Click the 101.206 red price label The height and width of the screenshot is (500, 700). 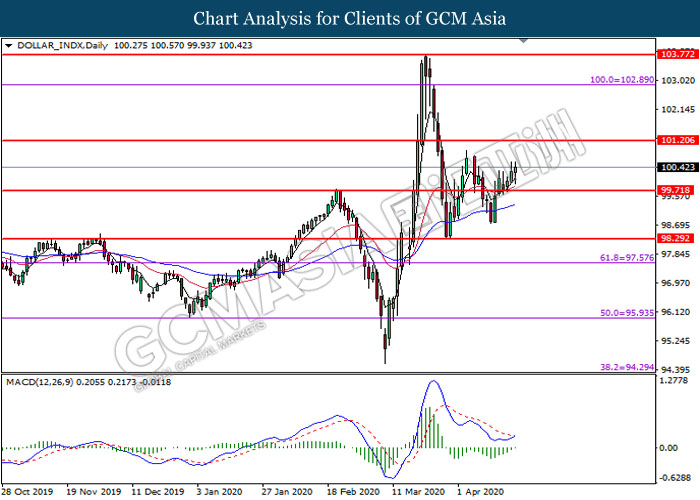pos(678,140)
